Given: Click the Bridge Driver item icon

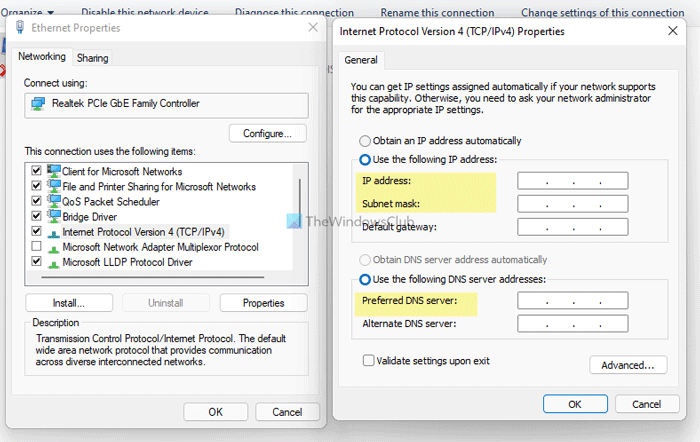Looking at the screenshot, I should click(53, 216).
